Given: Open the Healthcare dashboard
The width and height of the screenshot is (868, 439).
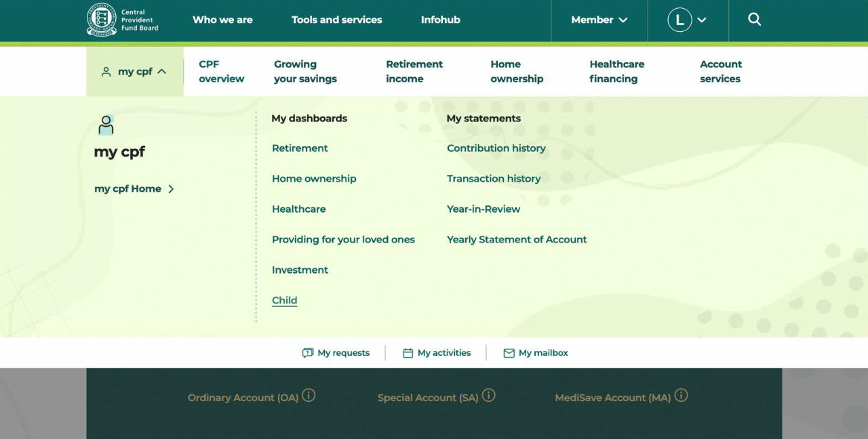Looking at the screenshot, I should [299, 209].
